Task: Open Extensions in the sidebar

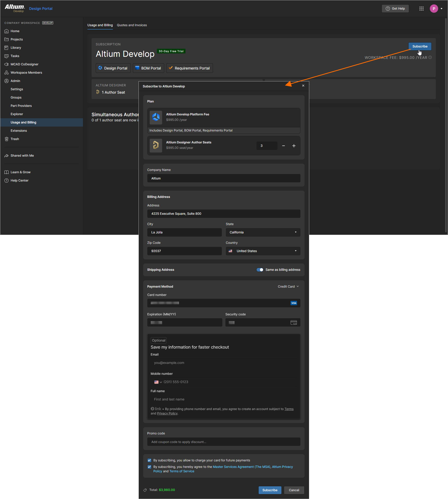Action: coord(19,131)
